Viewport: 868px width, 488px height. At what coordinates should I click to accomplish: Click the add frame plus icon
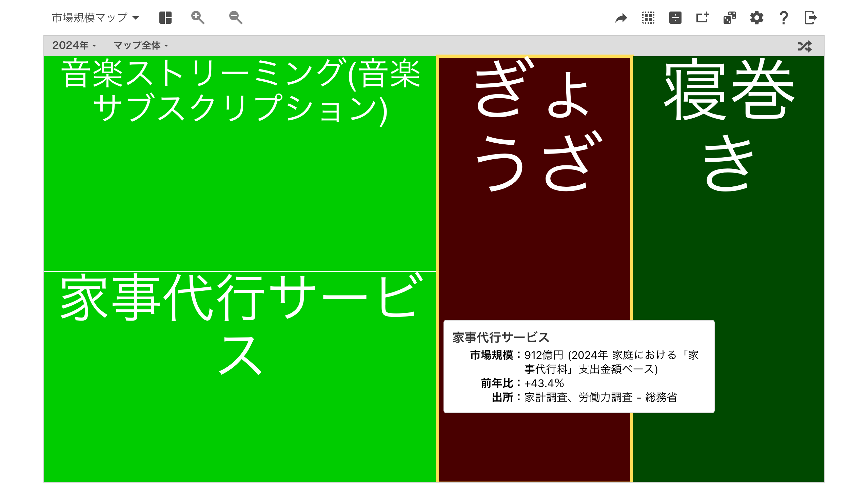(x=703, y=18)
